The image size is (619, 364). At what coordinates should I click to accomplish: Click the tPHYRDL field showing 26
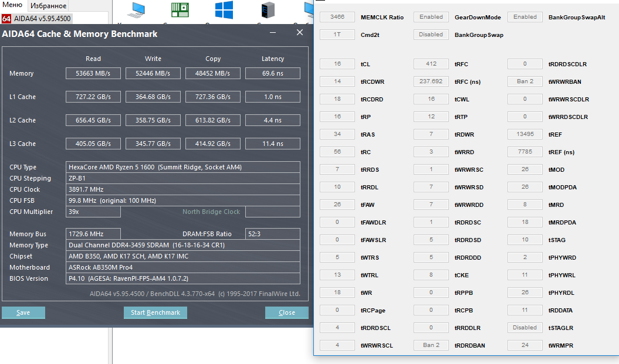[525, 292]
